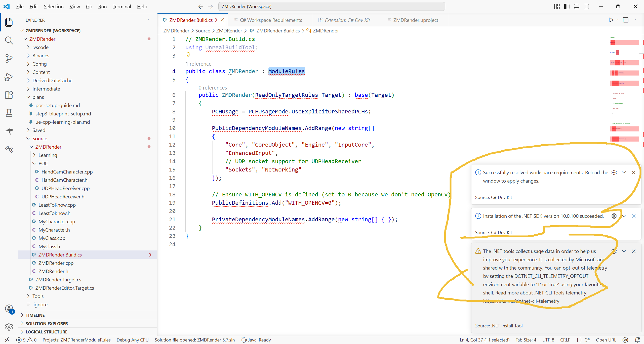Toggle the primary side bar layout button
This screenshot has width=644, height=344.
[567, 7]
